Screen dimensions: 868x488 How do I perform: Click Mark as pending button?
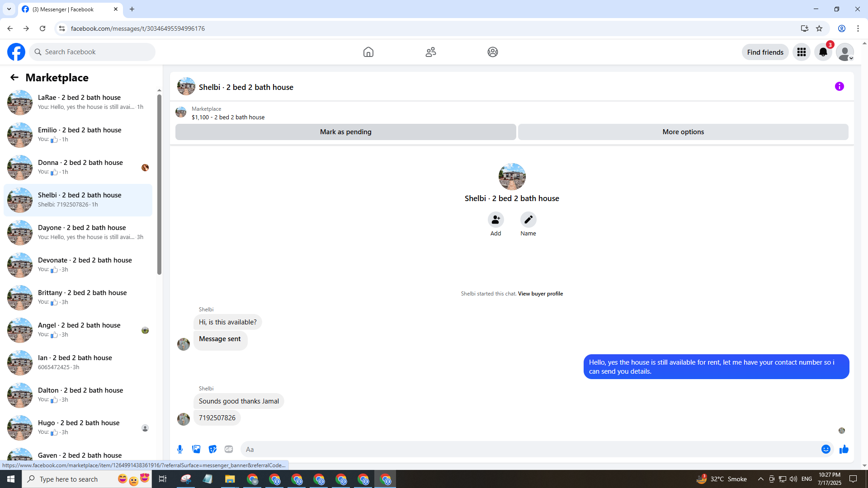(x=346, y=132)
